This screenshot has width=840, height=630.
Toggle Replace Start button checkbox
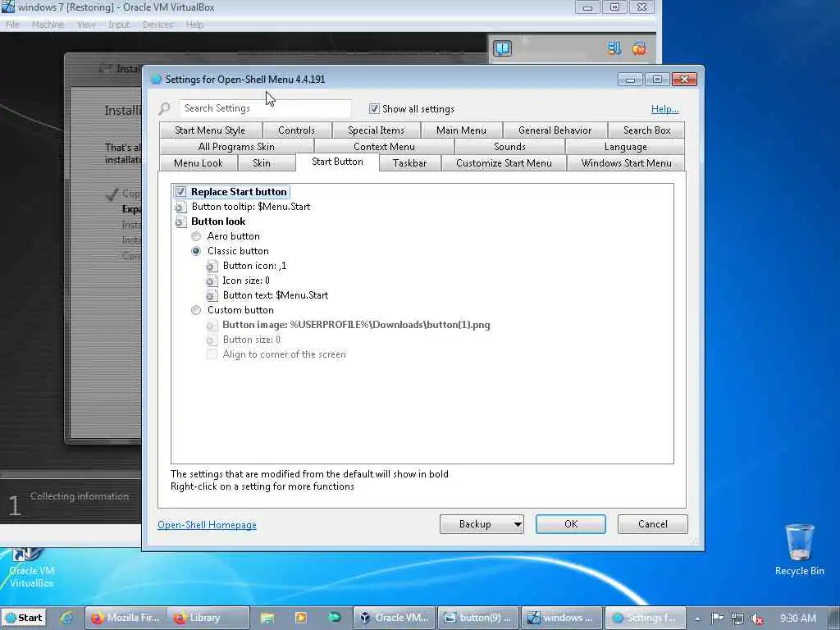180,192
